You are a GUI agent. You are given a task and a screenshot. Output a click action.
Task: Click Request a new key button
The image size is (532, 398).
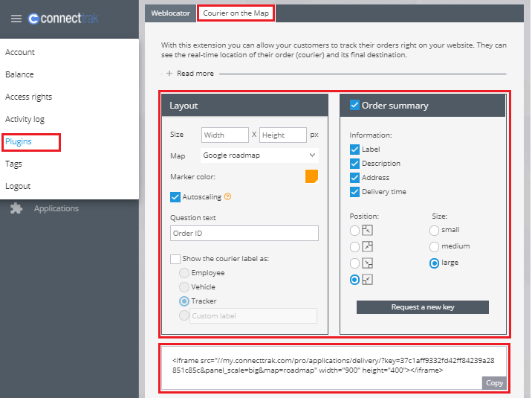(423, 307)
